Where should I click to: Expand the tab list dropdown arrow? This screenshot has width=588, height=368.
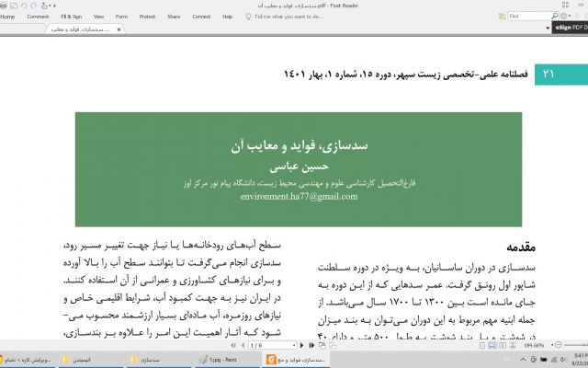548,29
